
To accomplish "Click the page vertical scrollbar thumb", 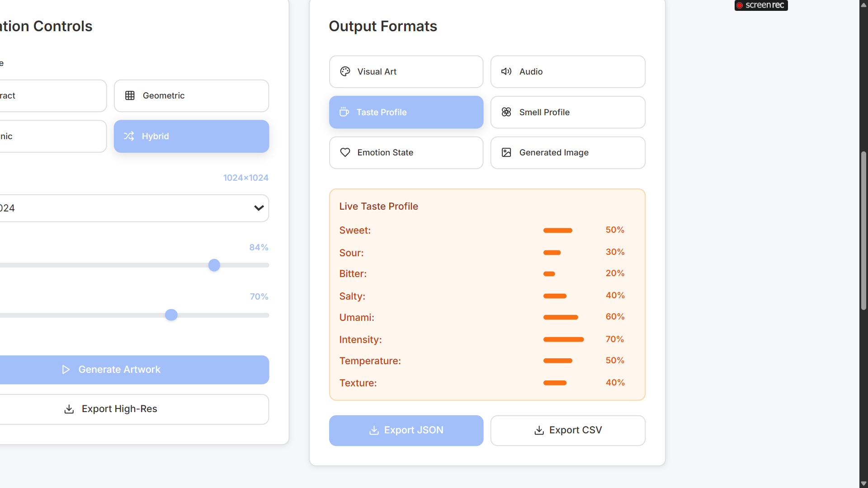I will click(x=863, y=230).
